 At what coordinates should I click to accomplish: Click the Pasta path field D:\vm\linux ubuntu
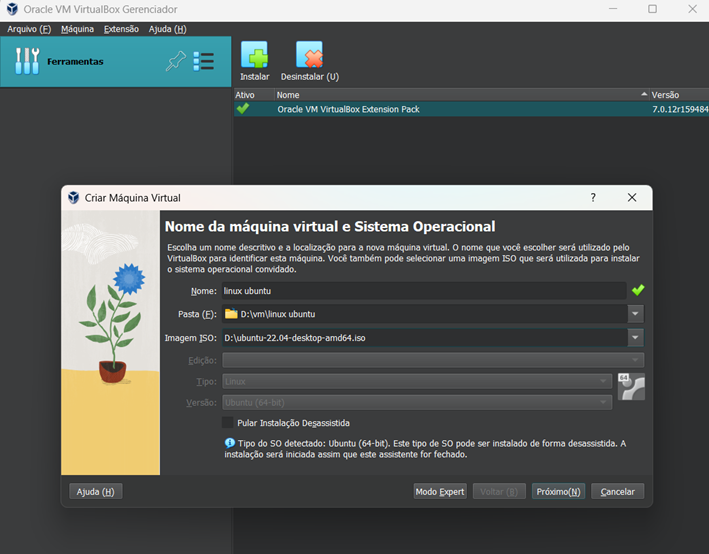pyautogui.click(x=425, y=314)
